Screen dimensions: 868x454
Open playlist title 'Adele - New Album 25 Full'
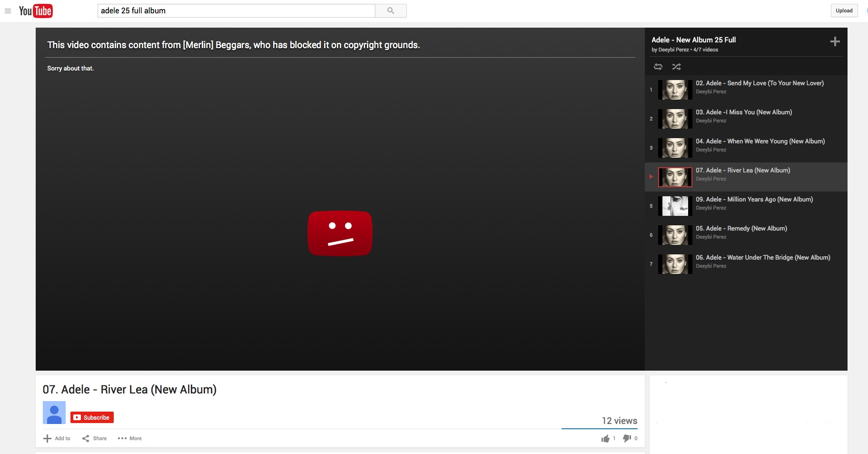tap(693, 40)
